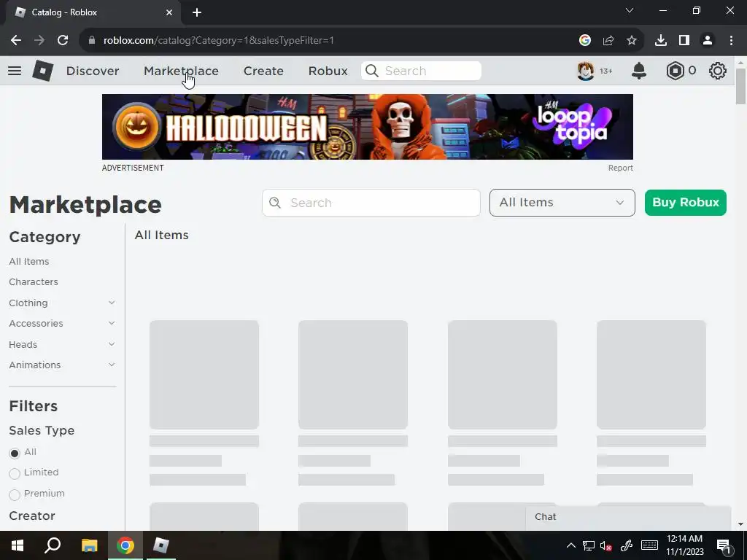Open Chrome profile icon
Image resolution: width=747 pixels, height=560 pixels.
708,41
